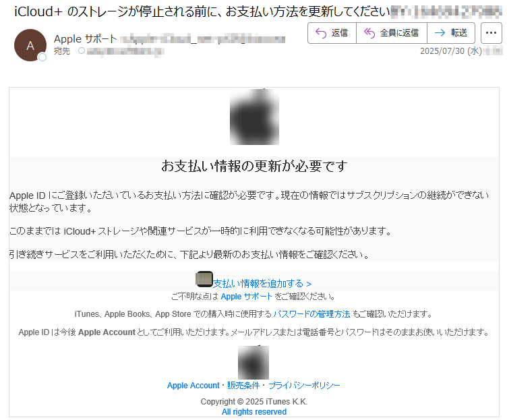Viewport: 507px width, 420px height.
Task: Open the 販売条件 footer link
Action: coord(243,386)
